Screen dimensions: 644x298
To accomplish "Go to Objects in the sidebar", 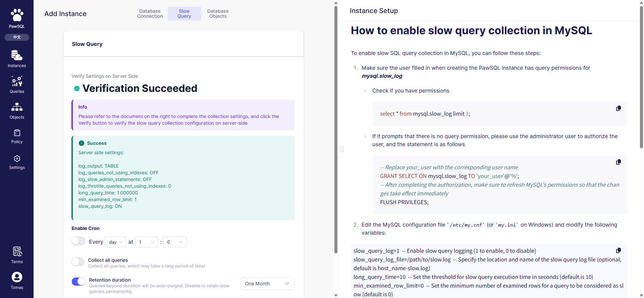I will pos(17,111).
